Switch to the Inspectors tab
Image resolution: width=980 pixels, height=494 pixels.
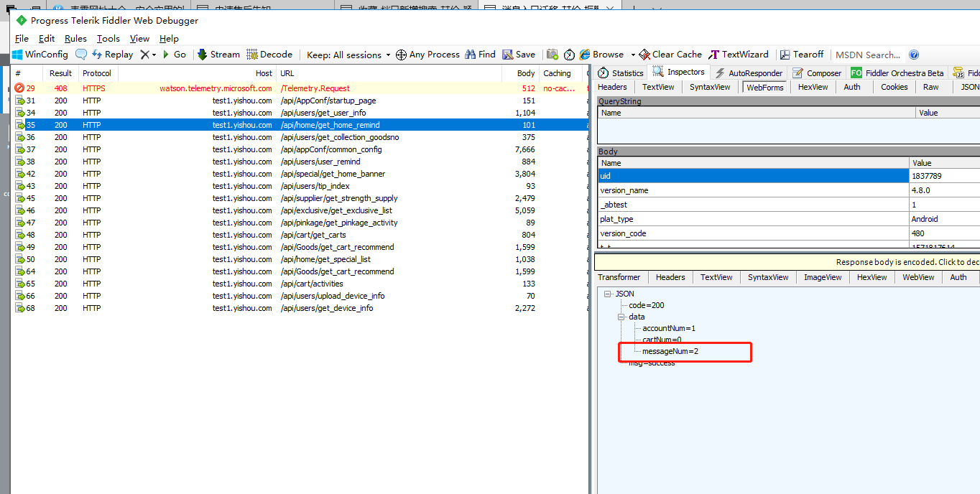(679, 72)
